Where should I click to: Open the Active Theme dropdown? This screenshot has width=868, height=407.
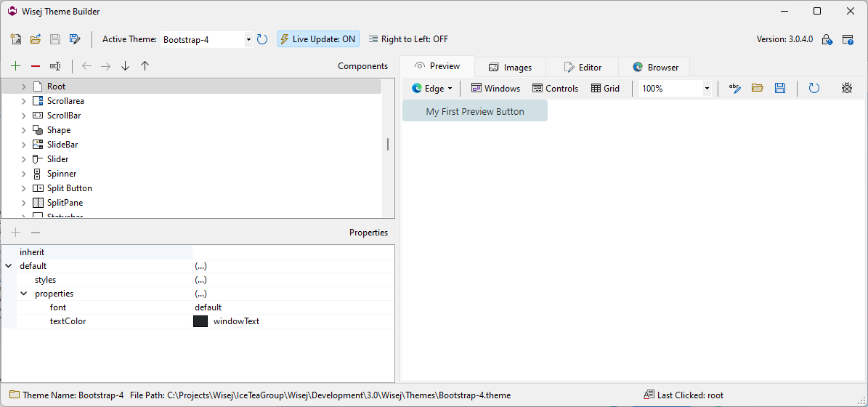[248, 39]
